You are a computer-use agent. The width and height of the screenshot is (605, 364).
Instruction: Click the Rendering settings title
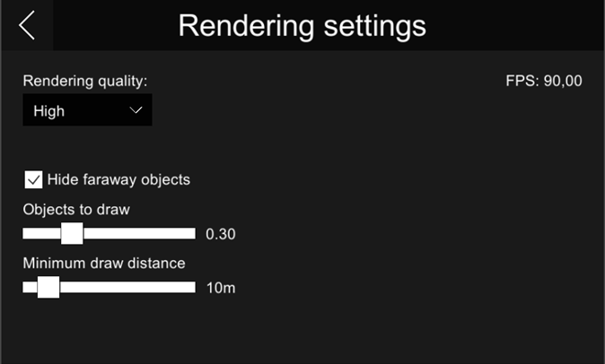point(302,25)
